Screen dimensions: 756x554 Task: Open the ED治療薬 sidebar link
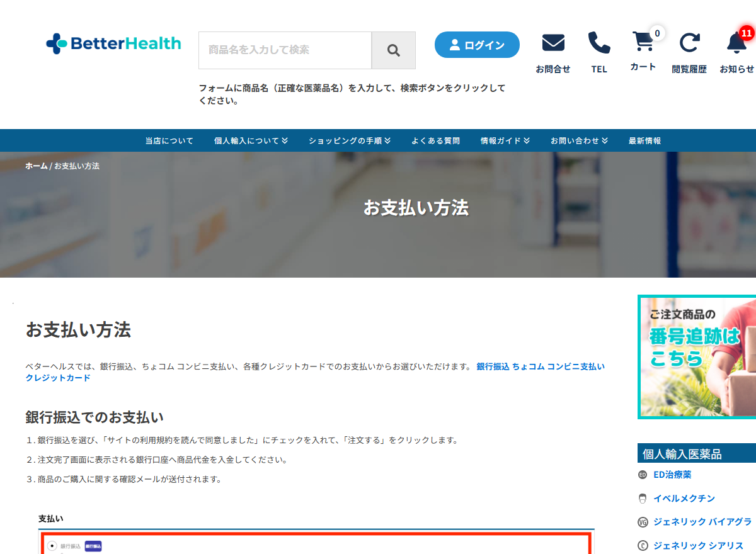pyautogui.click(x=672, y=475)
